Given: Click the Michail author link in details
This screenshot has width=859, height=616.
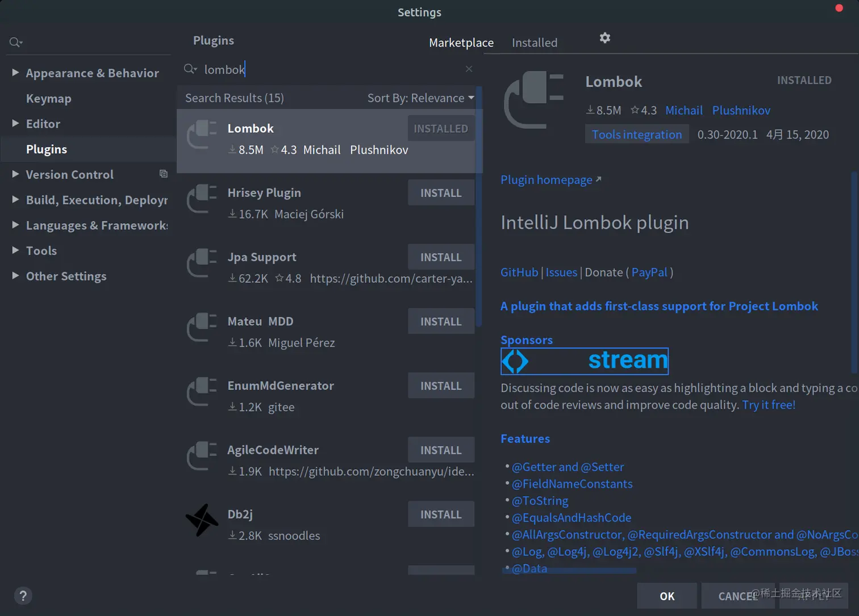Looking at the screenshot, I should pos(684,110).
